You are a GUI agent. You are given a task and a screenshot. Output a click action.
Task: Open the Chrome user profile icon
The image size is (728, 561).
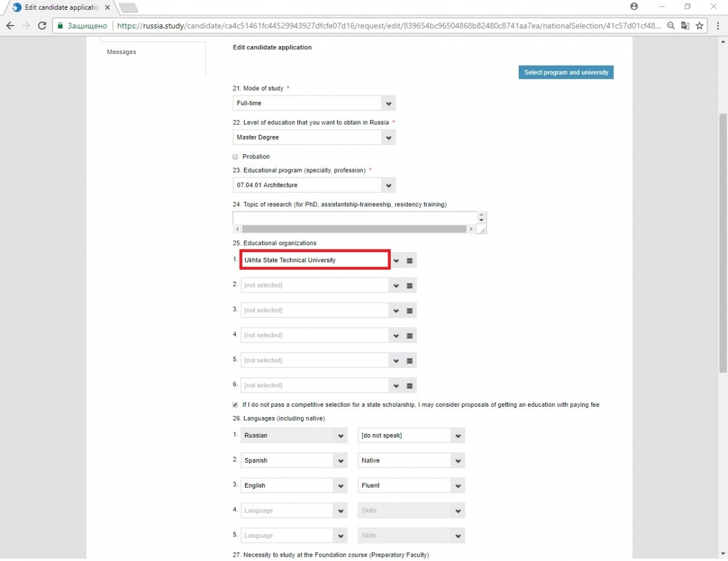634,6
